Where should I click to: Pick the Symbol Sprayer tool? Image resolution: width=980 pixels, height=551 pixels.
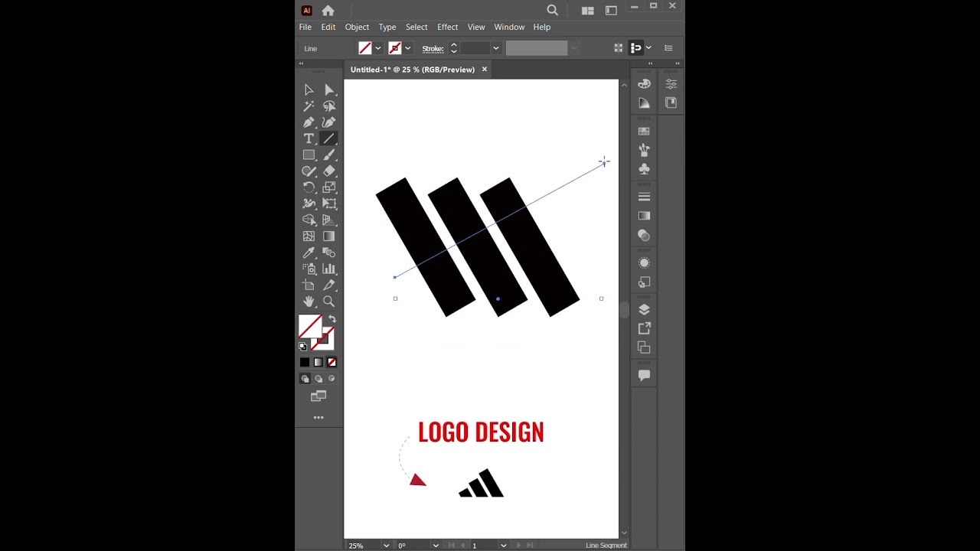309,269
